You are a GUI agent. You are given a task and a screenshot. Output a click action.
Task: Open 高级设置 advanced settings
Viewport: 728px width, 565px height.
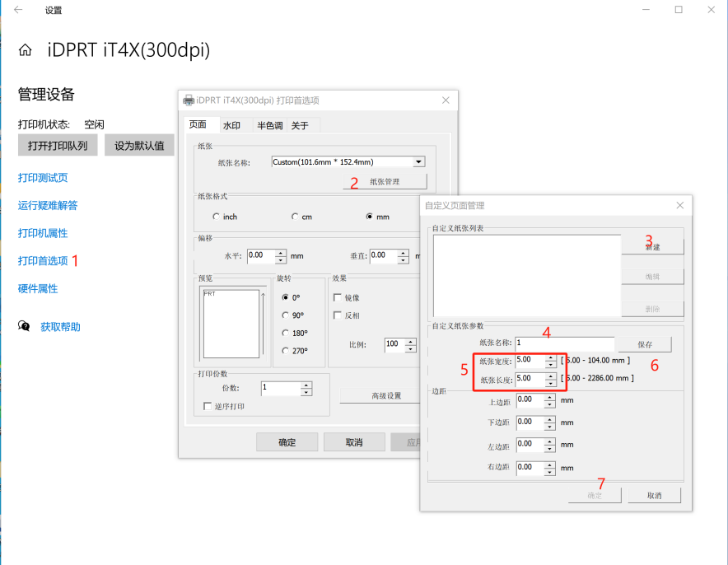pos(380,395)
